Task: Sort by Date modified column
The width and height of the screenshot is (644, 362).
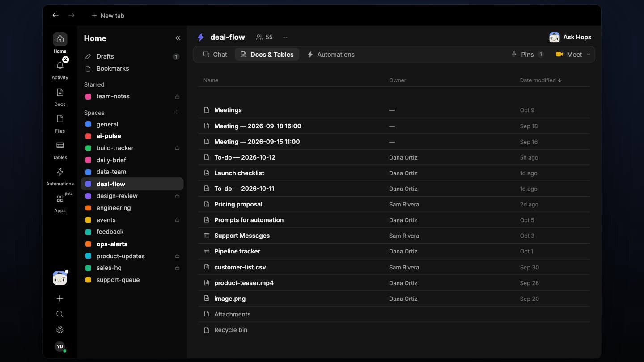Action: (540, 80)
